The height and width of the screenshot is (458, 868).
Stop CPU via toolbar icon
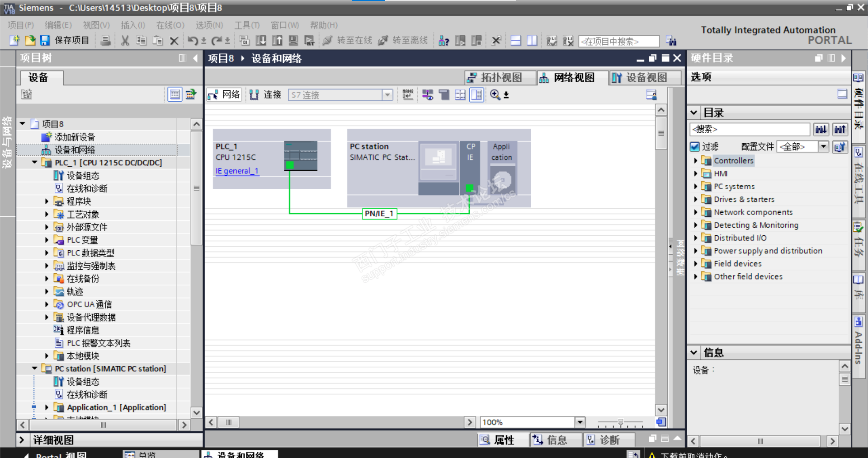(x=476, y=41)
